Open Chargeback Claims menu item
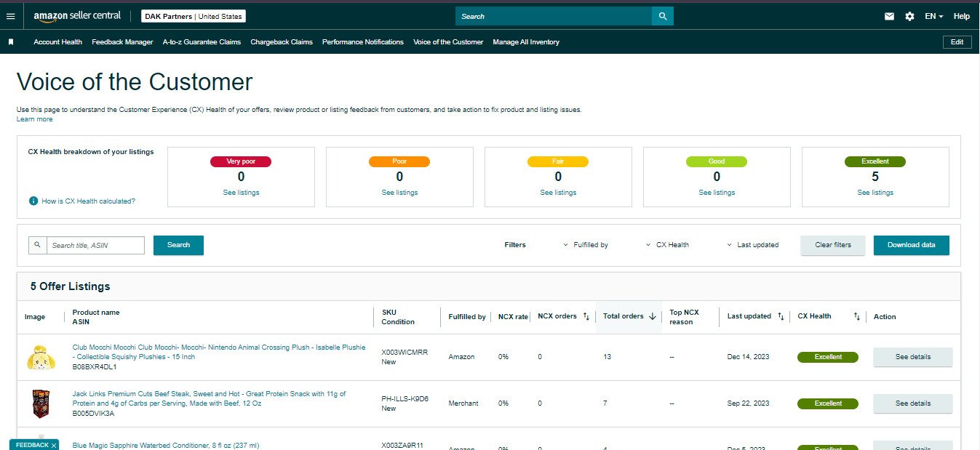Image resolution: width=980 pixels, height=450 pixels. 282,42
